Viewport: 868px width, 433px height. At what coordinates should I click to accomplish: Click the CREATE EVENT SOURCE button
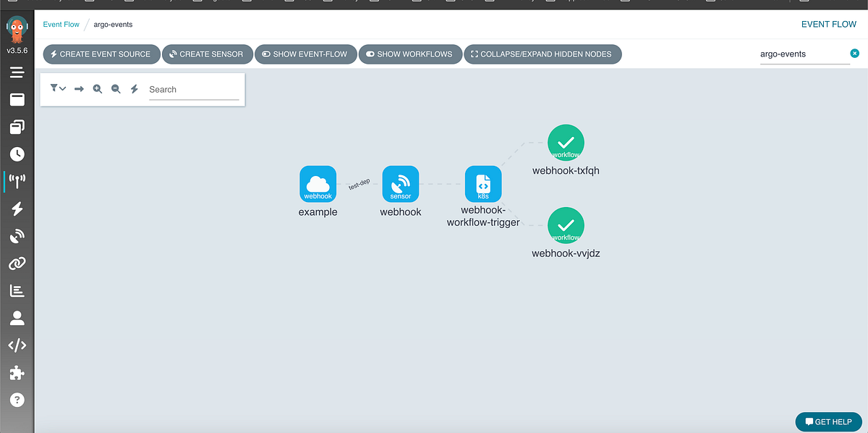pyautogui.click(x=101, y=54)
